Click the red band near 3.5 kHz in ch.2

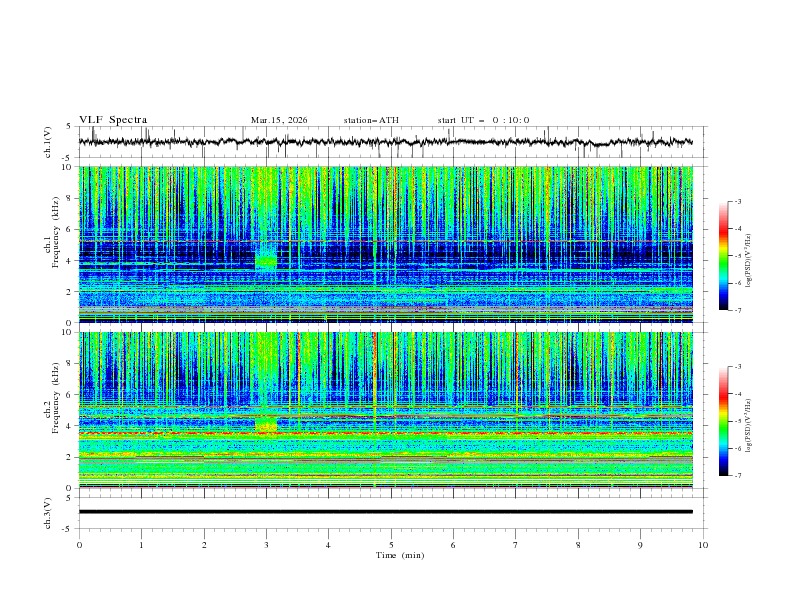click(385, 433)
